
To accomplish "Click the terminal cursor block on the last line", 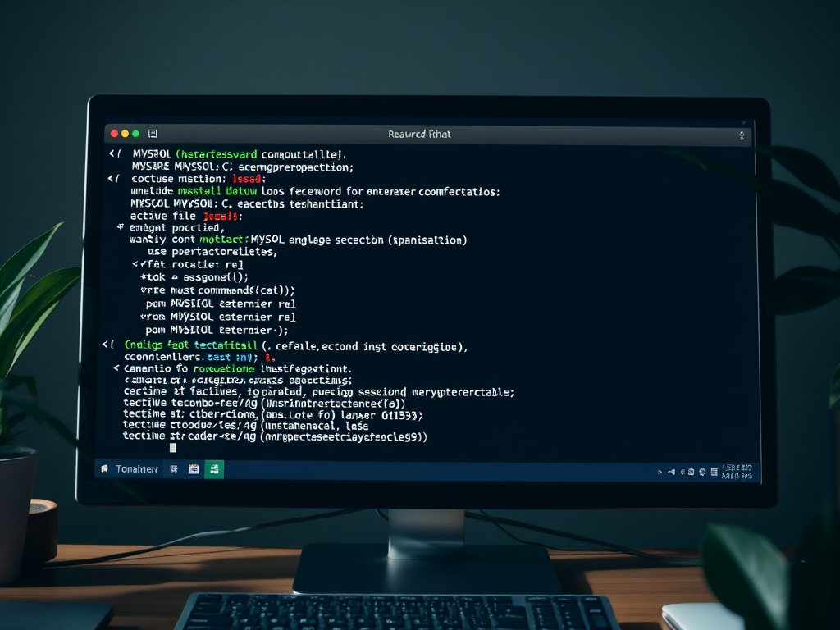I will [172, 448].
